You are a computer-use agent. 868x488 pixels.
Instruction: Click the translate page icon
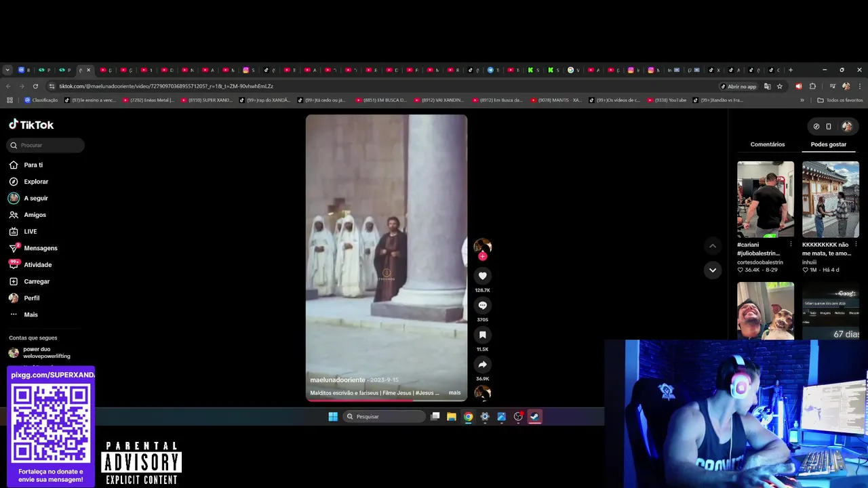click(768, 86)
